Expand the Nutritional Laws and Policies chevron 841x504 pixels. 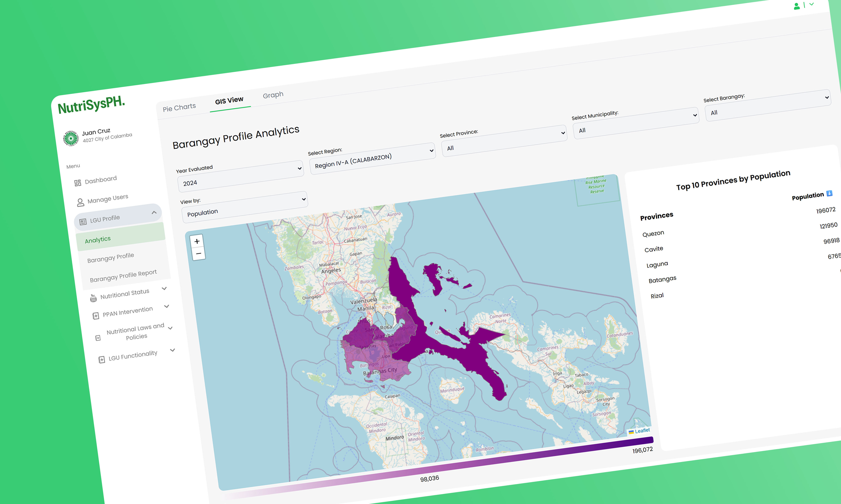click(x=170, y=328)
